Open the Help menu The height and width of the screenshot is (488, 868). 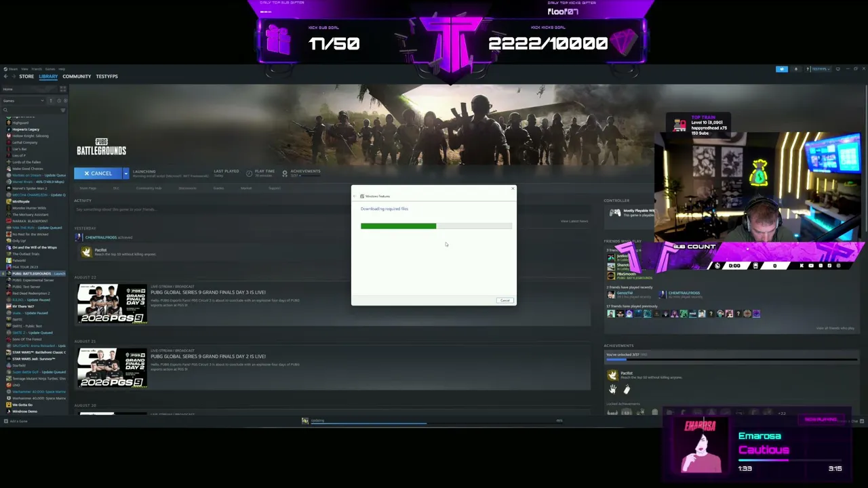point(61,69)
